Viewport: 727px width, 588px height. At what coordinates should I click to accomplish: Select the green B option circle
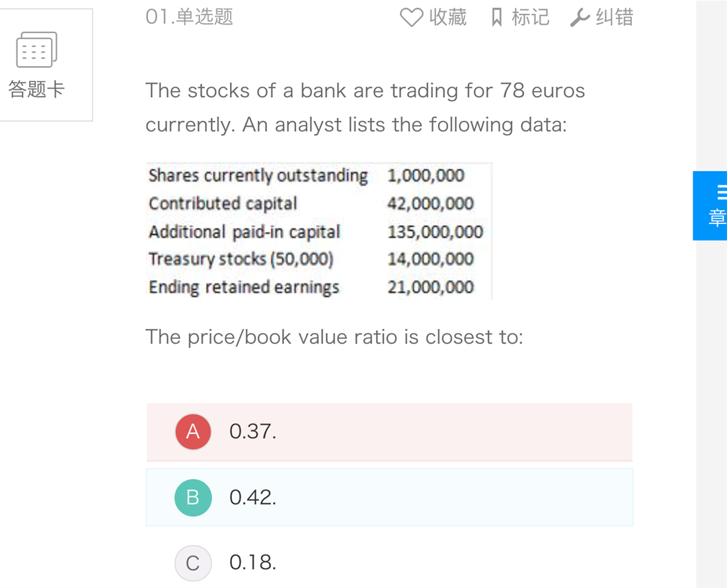192,497
